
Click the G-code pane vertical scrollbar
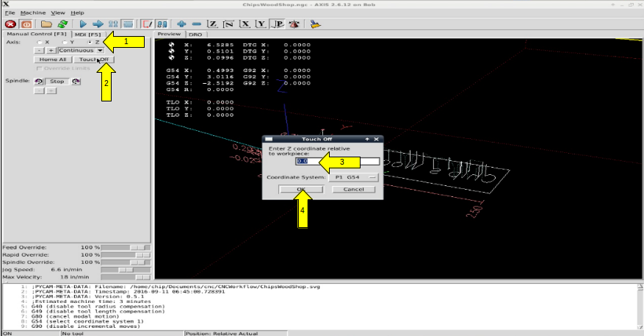tap(640, 307)
